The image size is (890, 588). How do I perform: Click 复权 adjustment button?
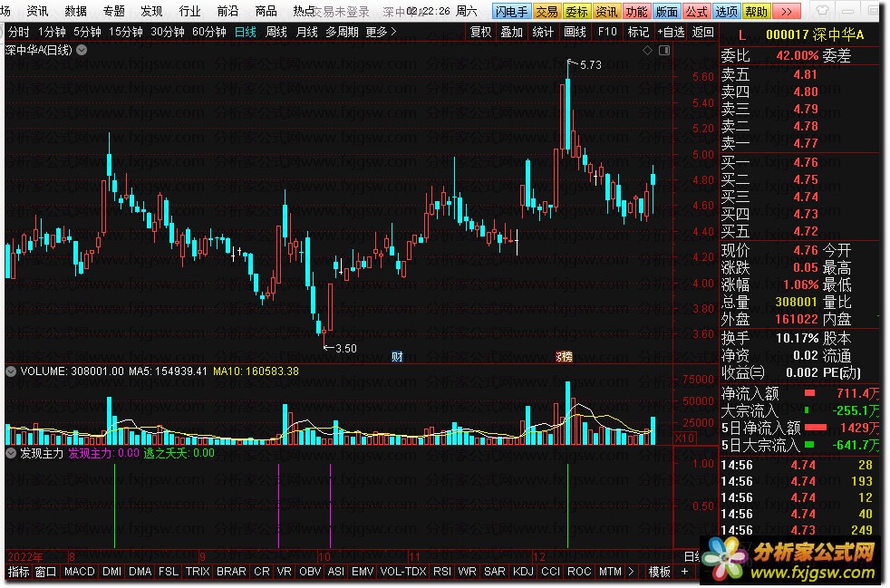pyautogui.click(x=480, y=32)
